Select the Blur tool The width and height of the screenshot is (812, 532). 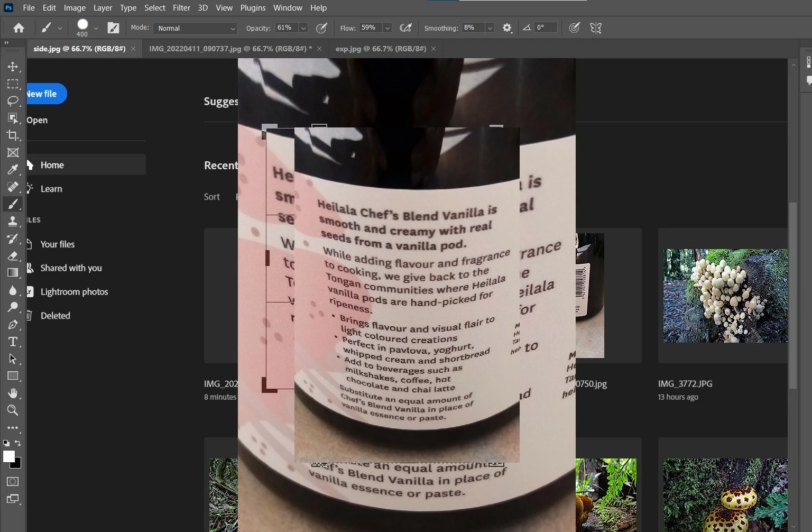coord(13,290)
